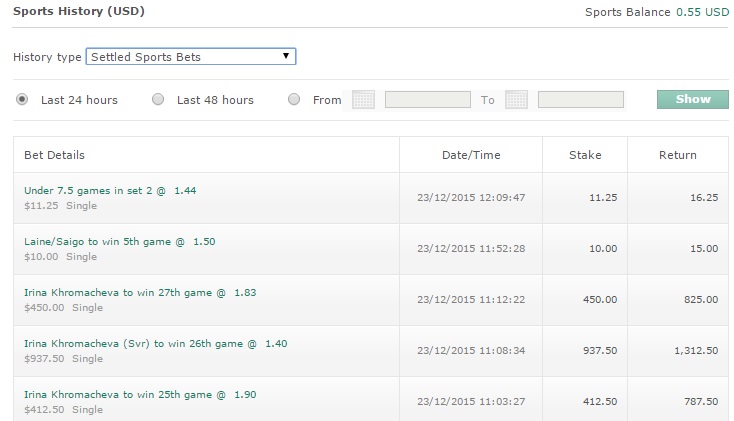This screenshot has width=734, height=421.
Task: Click the date 23/12/2015 11:08:34
Action: click(471, 351)
